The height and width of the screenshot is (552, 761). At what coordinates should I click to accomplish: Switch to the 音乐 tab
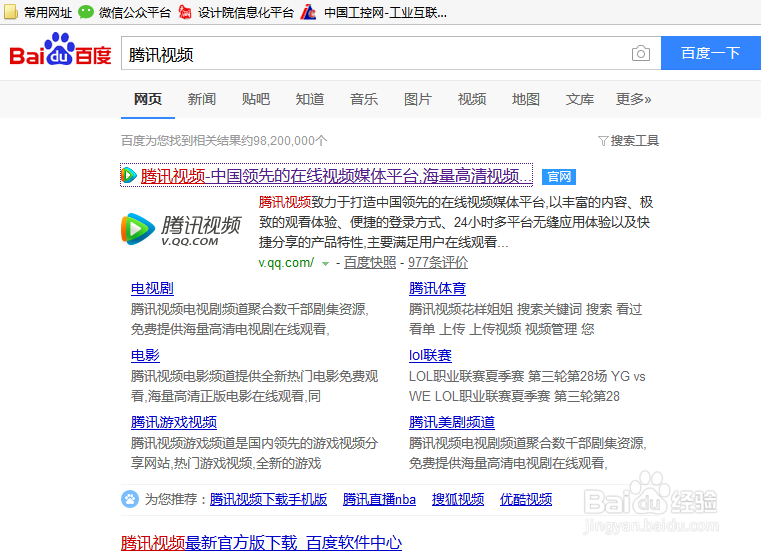pyautogui.click(x=364, y=99)
